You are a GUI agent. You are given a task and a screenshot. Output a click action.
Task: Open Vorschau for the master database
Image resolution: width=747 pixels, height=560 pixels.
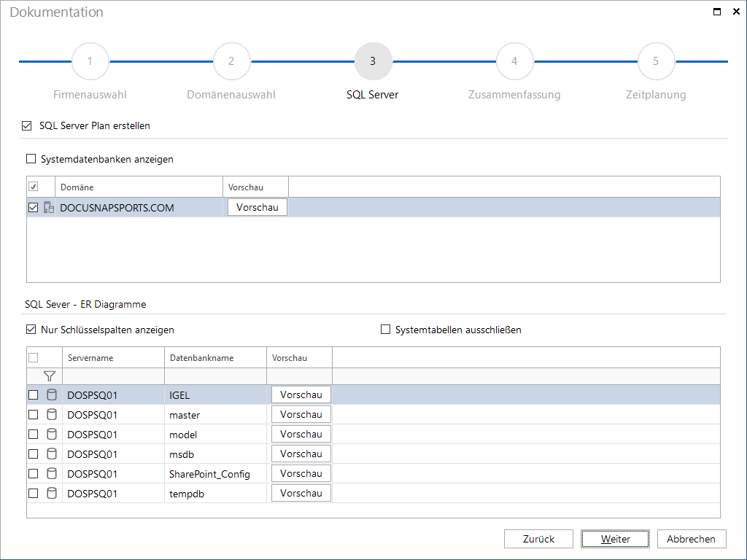(x=301, y=414)
